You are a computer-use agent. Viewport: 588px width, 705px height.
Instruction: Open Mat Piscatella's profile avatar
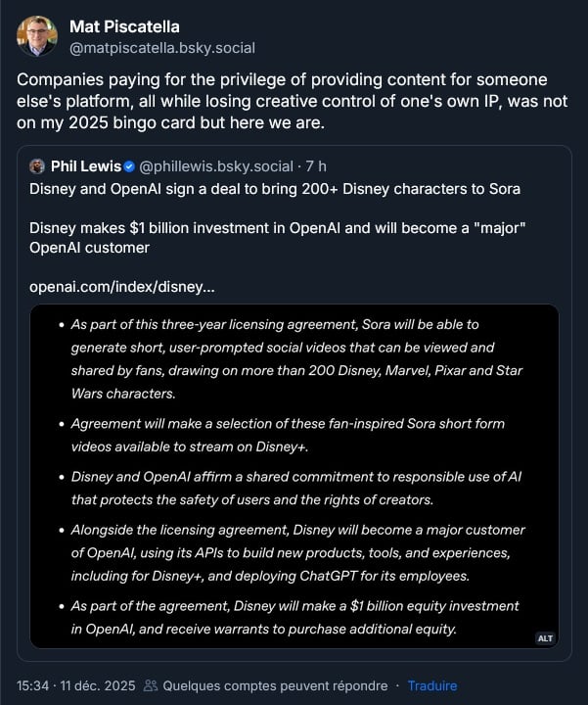(37, 36)
